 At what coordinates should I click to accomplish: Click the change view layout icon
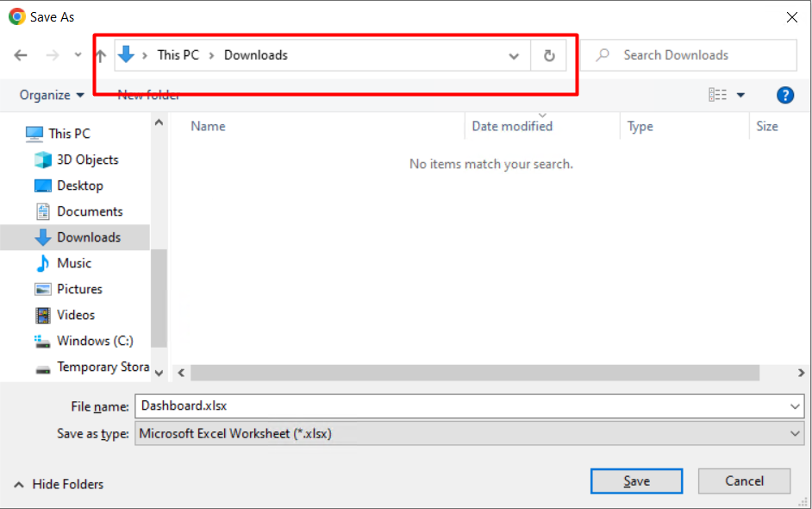(x=717, y=95)
